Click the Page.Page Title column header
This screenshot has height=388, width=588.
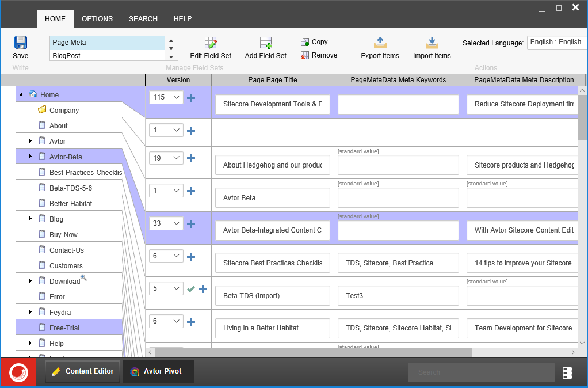coord(273,80)
